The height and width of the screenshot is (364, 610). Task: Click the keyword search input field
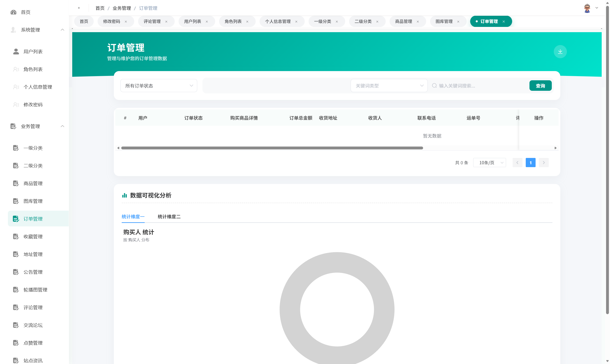coord(478,85)
